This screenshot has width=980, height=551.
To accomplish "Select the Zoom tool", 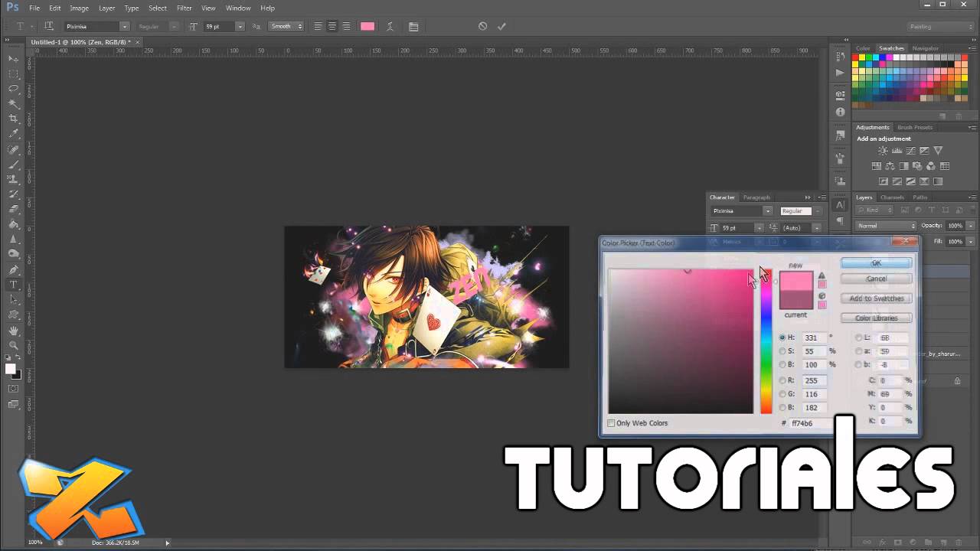I will [14, 346].
